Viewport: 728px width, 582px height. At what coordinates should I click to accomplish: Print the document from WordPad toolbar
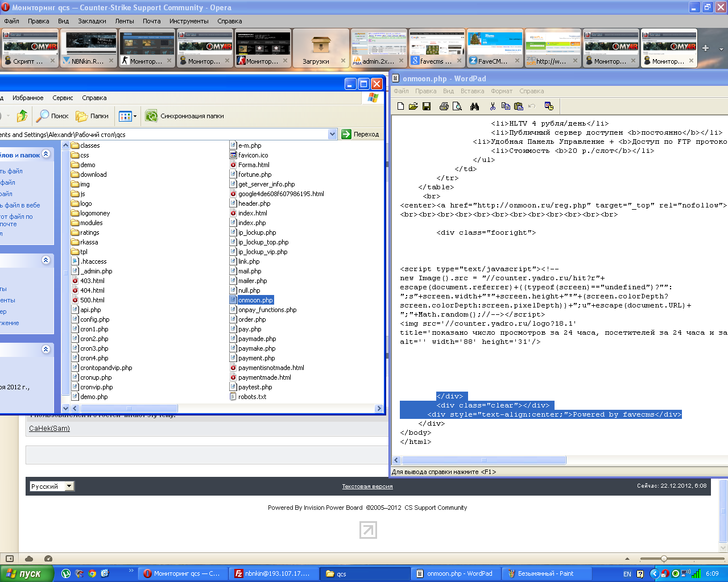(x=444, y=106)
